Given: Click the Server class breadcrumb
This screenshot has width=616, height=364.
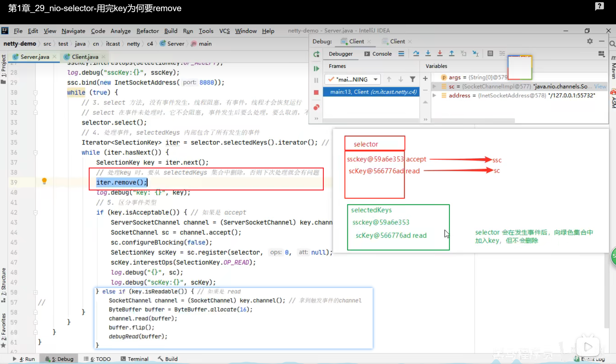Looking at the screenshot, I should (172, 43).
